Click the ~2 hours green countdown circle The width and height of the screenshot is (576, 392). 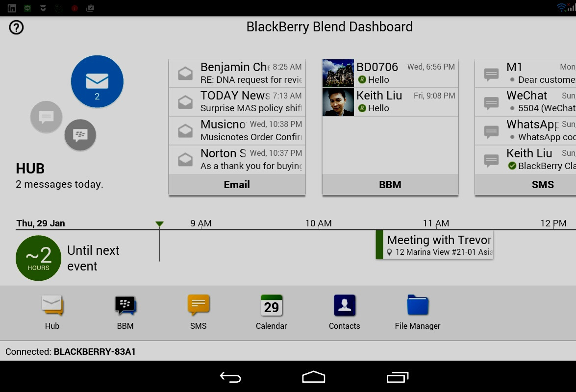38,258
